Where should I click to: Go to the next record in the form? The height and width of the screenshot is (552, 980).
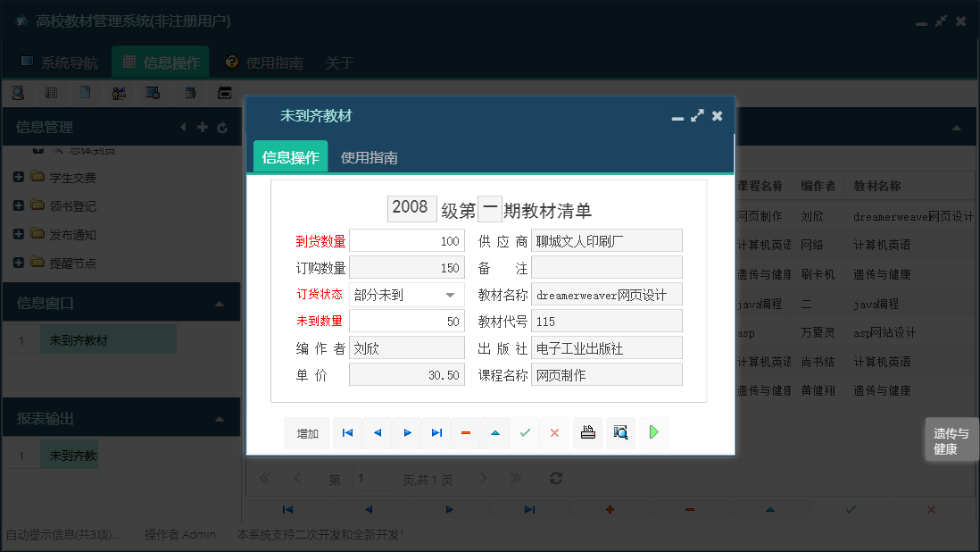click(x=406, y=432)
